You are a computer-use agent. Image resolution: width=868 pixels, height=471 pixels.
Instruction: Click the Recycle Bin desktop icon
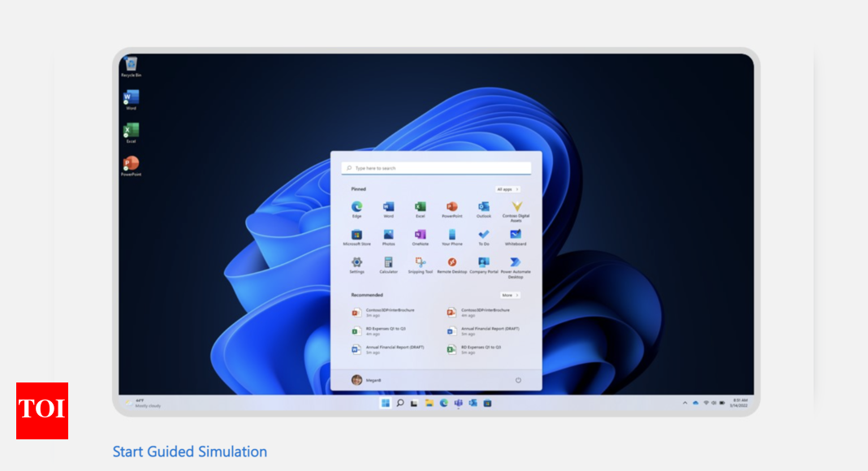(x=132, y=67)
